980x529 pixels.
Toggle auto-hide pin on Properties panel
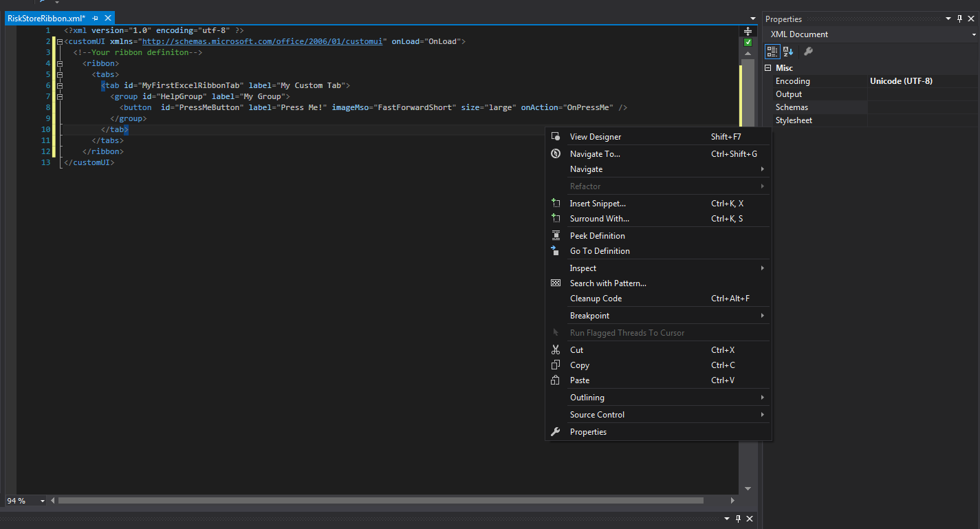point(959,19)
